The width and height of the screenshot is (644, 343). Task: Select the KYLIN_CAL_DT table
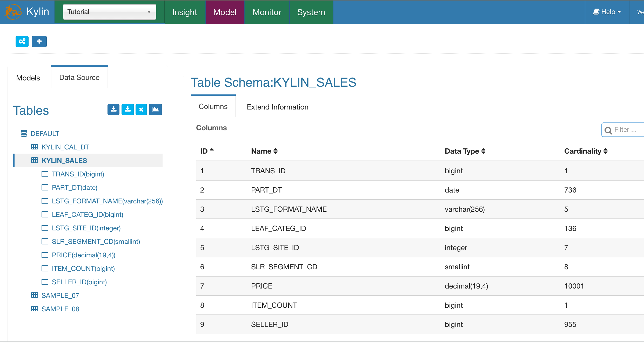click(x=65, y=147)
